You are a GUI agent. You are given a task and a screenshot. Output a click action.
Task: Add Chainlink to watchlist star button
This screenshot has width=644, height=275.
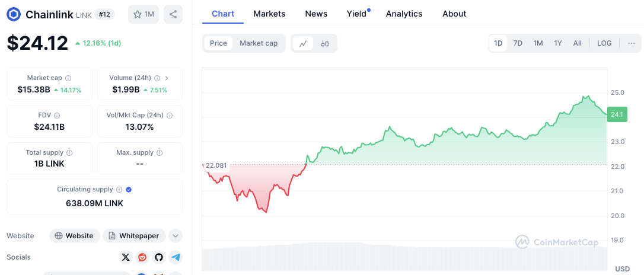click(144, 14)
